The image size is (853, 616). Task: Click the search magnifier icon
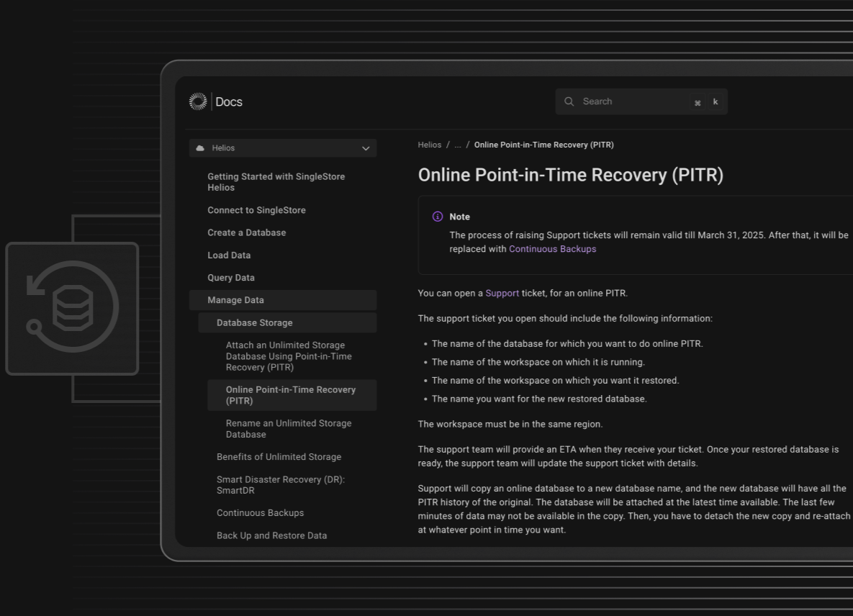point(569,101)
